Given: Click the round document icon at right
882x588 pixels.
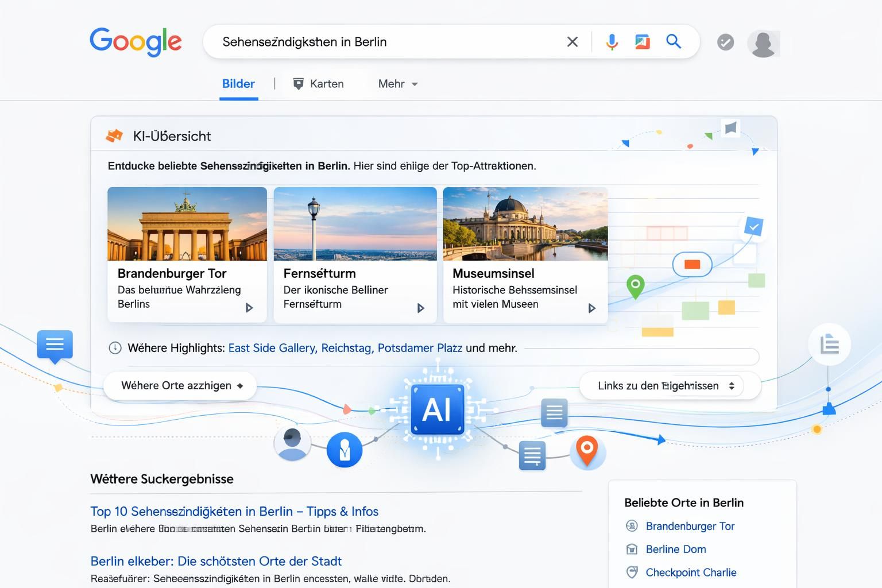Looking at the screenshot, I should coord(829,345).
